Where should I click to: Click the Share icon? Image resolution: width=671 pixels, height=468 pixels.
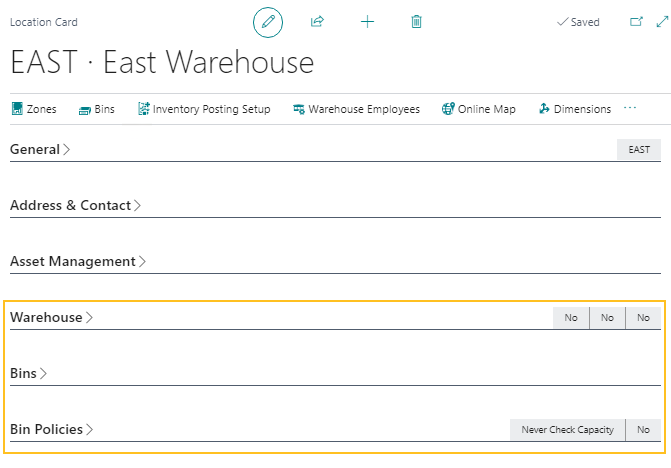(317, 21)
